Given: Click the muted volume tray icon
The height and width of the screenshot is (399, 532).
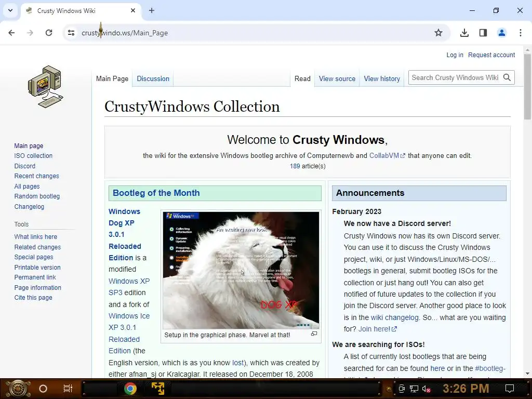Looking at the screenshot, I should click(x=426, y=389).
